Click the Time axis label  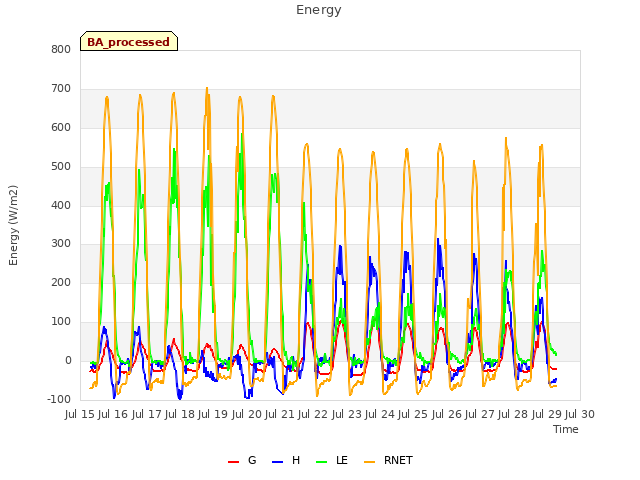[566, 429]
